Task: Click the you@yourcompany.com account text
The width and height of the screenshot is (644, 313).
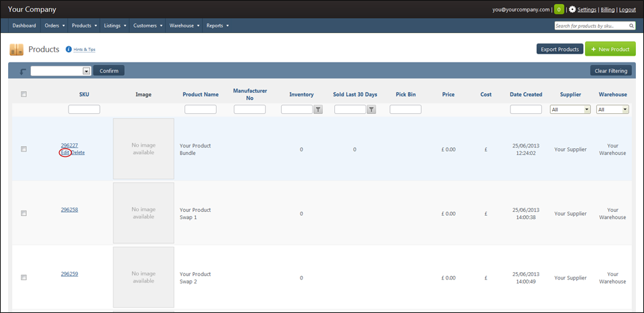Action: (x=521, y=9)
